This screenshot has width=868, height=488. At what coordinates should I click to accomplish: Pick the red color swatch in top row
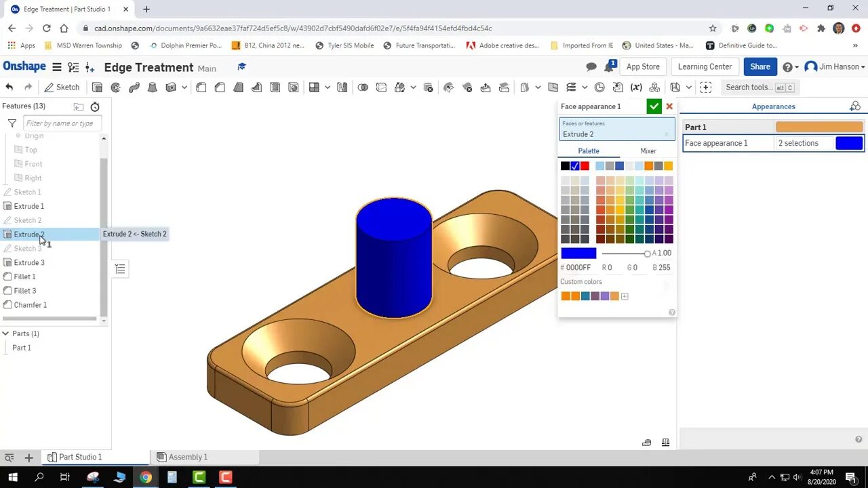point(585,166)
